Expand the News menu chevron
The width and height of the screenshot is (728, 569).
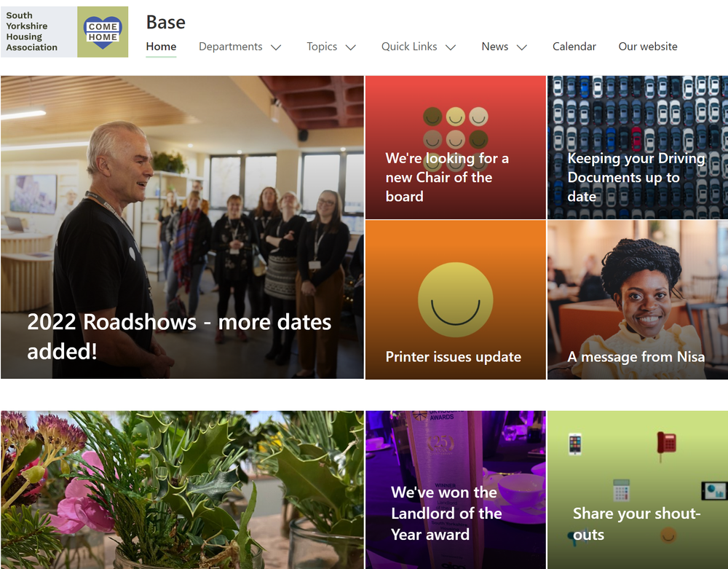point(522,47)
